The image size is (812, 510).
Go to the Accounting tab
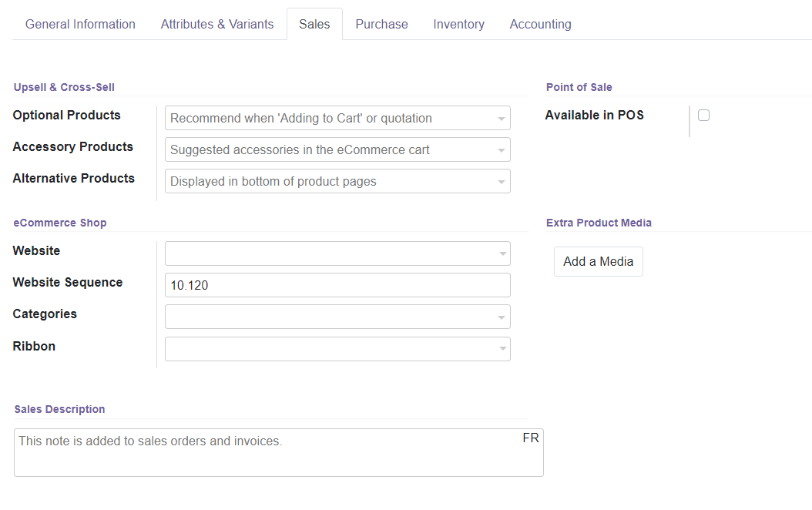pos(540,24)
